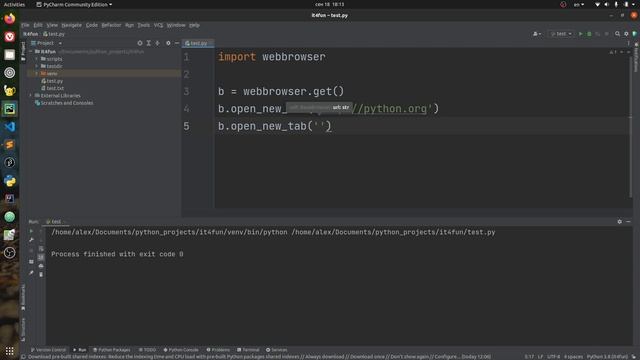Screen dimensions: 640x360
Task: Open Version Control tool window
Action: [48, 350]
